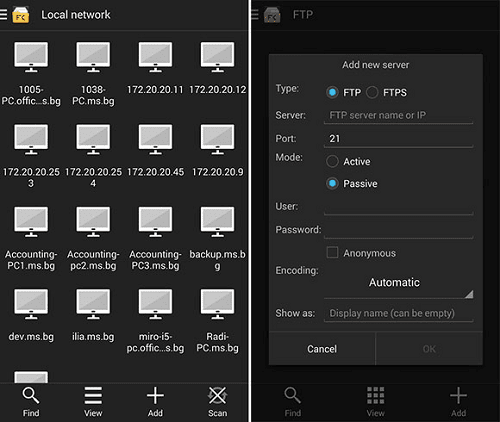500x422 pixels.
Task: Open the ilia.ms.bg computer
Action: tap(93, 316)
